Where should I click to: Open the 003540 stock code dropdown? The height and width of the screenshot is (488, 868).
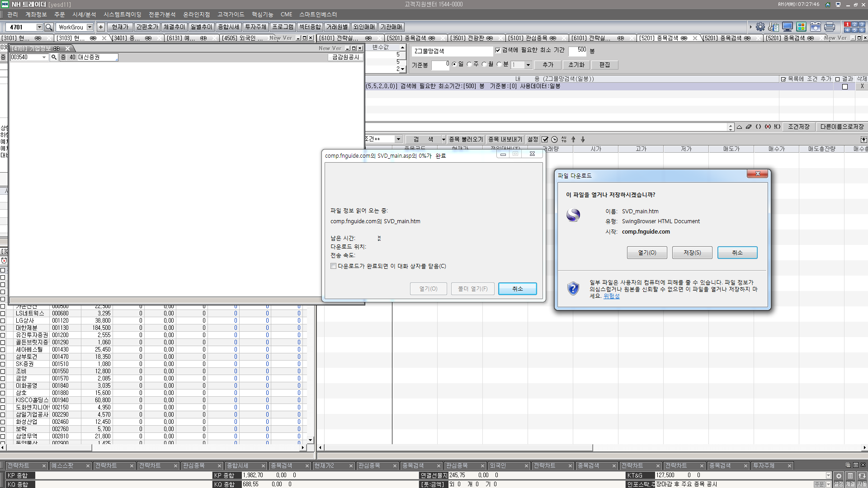[x=44, y=57]
